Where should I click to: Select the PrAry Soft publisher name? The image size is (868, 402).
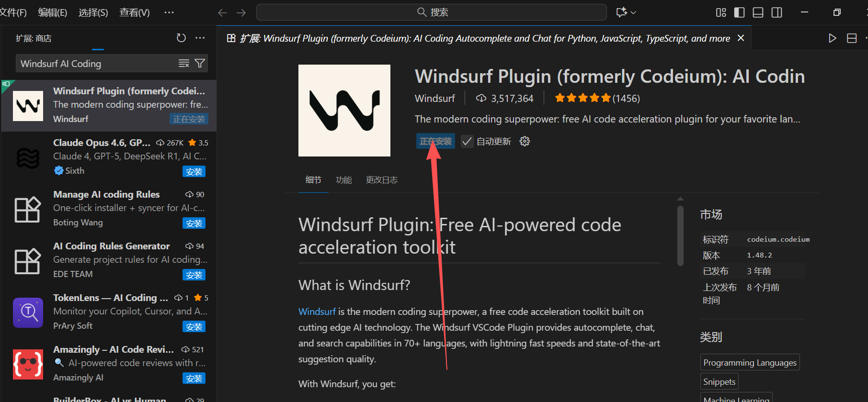click(x=73, y=325)
